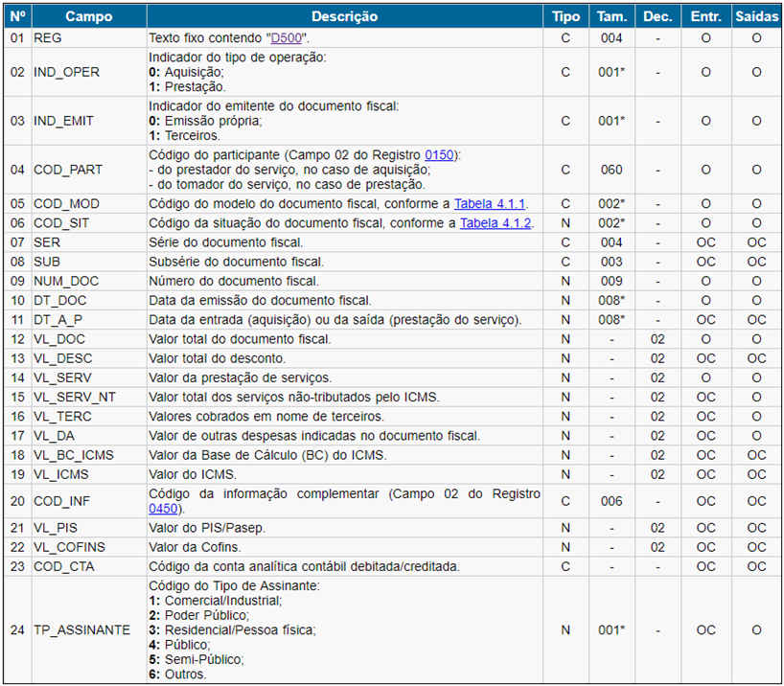Select the COD_PART field name cell
The width and height of the screenshot is (784, 686).
pyautogui.click(x=66, y=170)
